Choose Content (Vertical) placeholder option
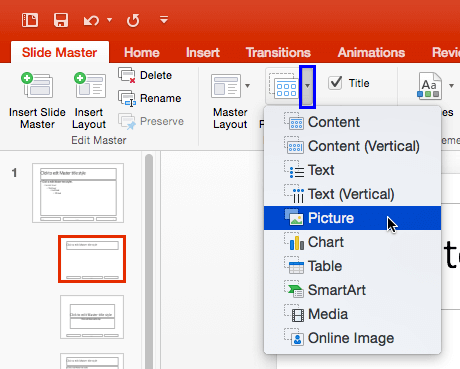460x369 pixels. pyautogui.click(x=352, y=146)
